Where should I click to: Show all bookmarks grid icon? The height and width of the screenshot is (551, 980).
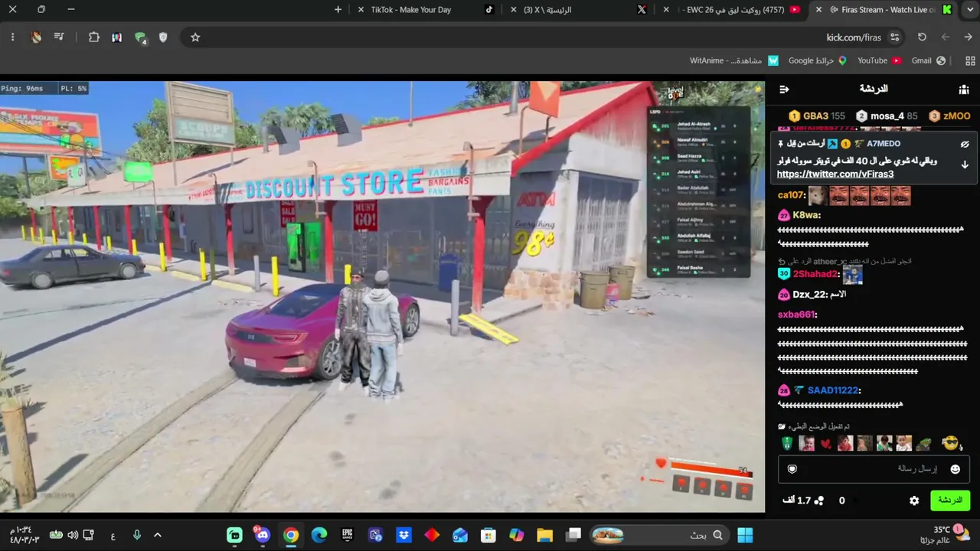point(971,60)
